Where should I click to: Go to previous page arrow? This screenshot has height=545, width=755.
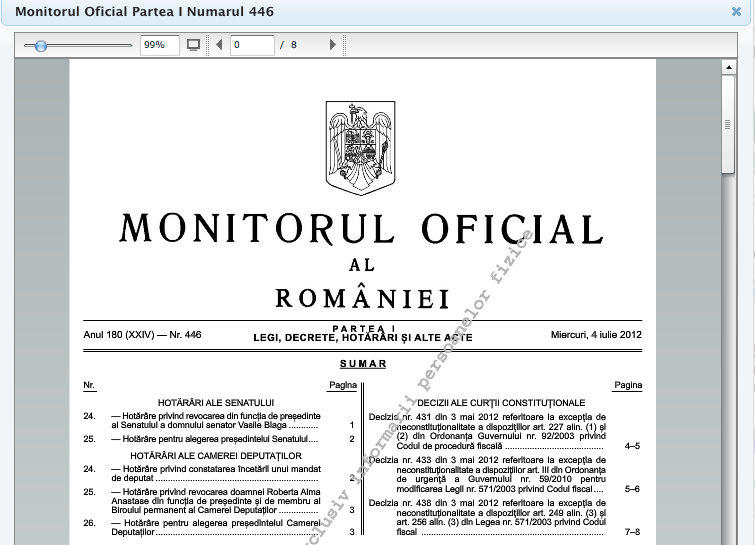click(220, 45)
